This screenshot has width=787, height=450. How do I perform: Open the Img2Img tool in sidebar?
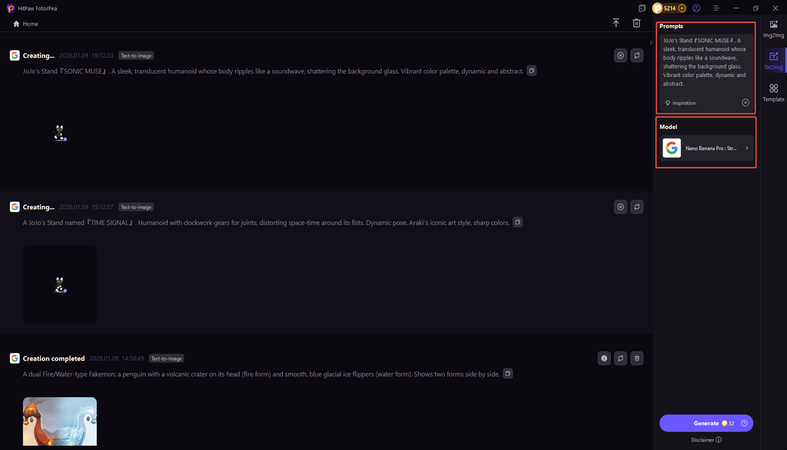point(773,28)
